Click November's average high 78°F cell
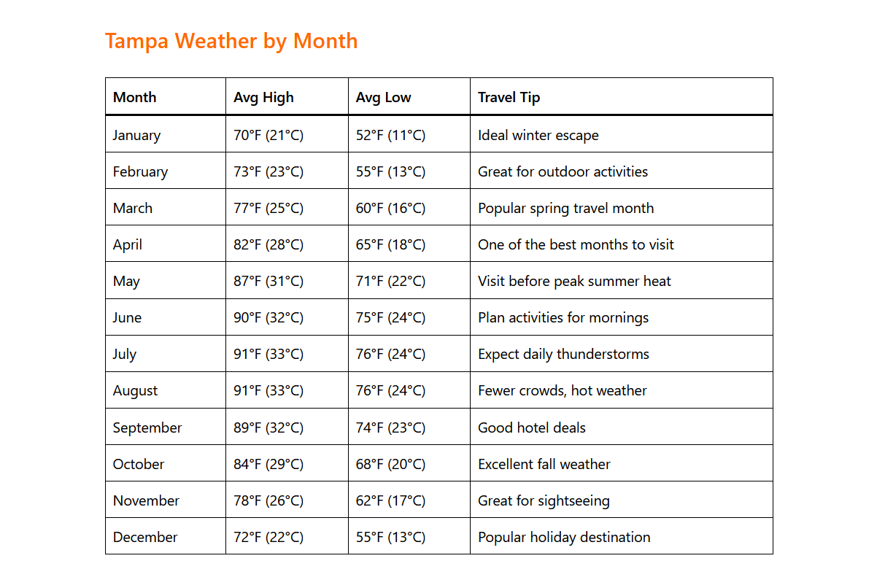This screenshot has width=877, height=588. (268, 500)
